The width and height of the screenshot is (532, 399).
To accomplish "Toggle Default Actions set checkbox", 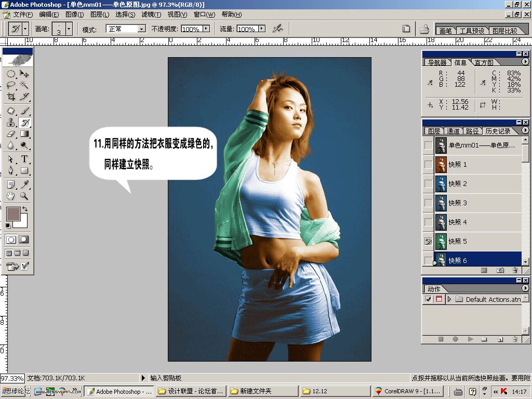I will (428, 299).
